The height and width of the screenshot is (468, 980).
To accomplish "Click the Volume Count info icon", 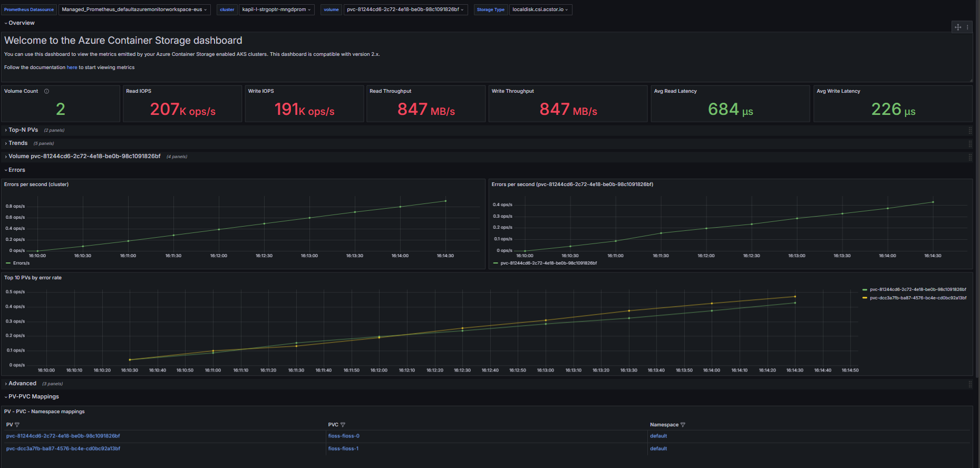I will click(x=46, y=91).
